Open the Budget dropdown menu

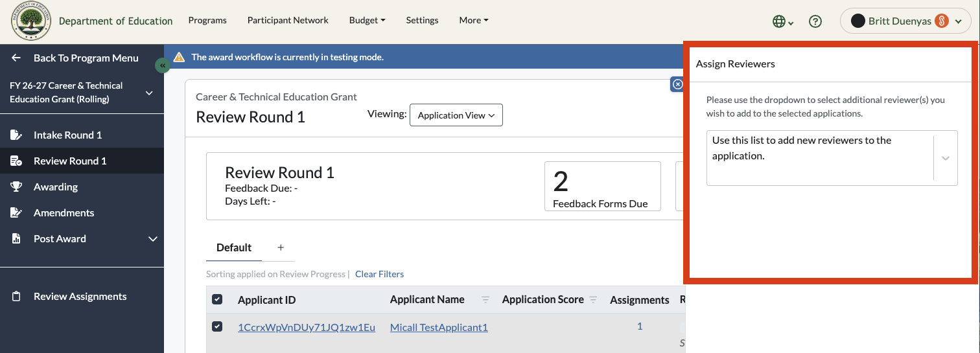coord(367,20)
